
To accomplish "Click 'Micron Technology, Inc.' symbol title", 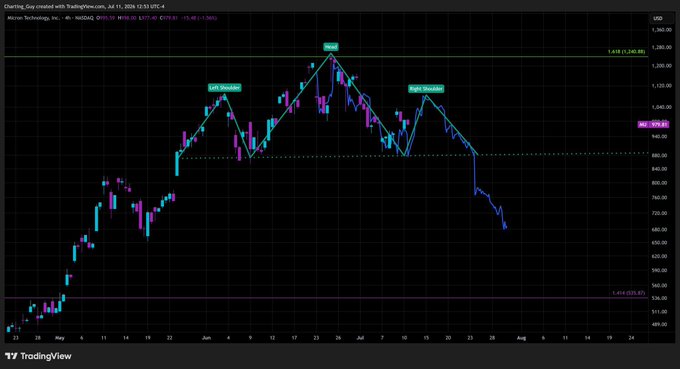I will point(33,18).
